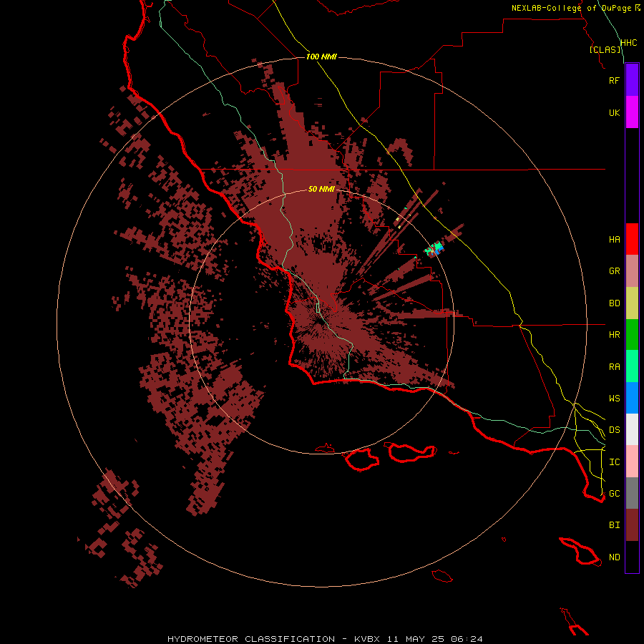Image resolution: width=644 pixels, height=644 pixels.
Task: Click the HA red legend swatch
Action: click(632, 239)
